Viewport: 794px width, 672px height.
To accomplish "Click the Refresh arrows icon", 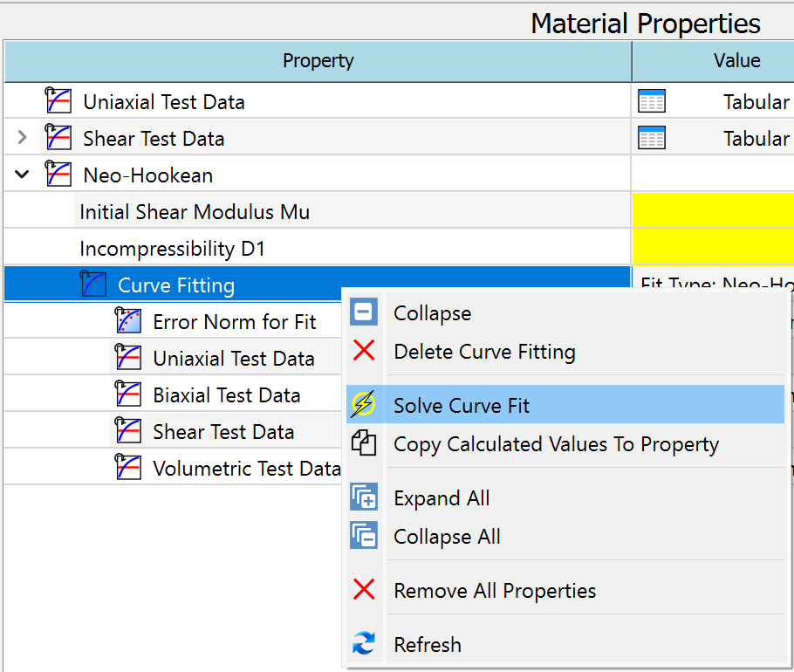I will (364, 644).
